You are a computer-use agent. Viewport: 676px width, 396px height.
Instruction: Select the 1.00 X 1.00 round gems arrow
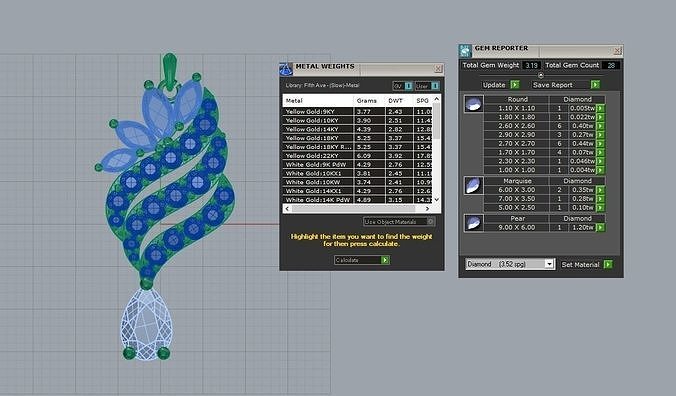click(600, 170)
